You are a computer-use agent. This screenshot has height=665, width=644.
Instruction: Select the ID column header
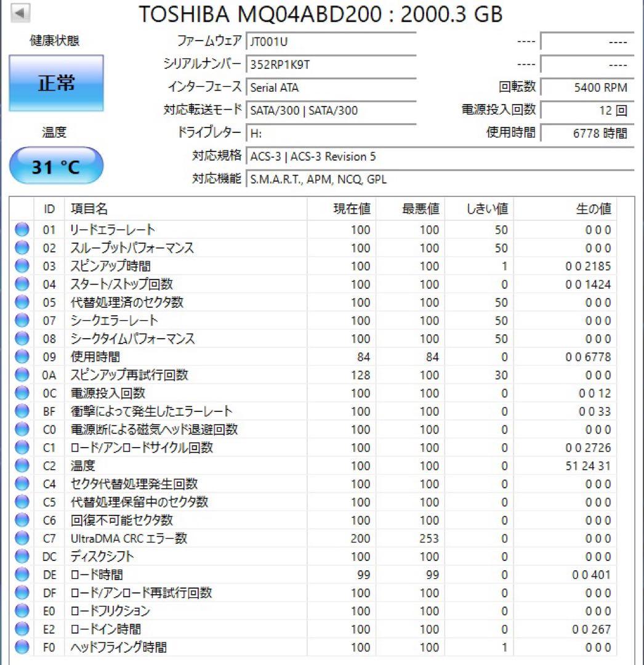point(49,209)
